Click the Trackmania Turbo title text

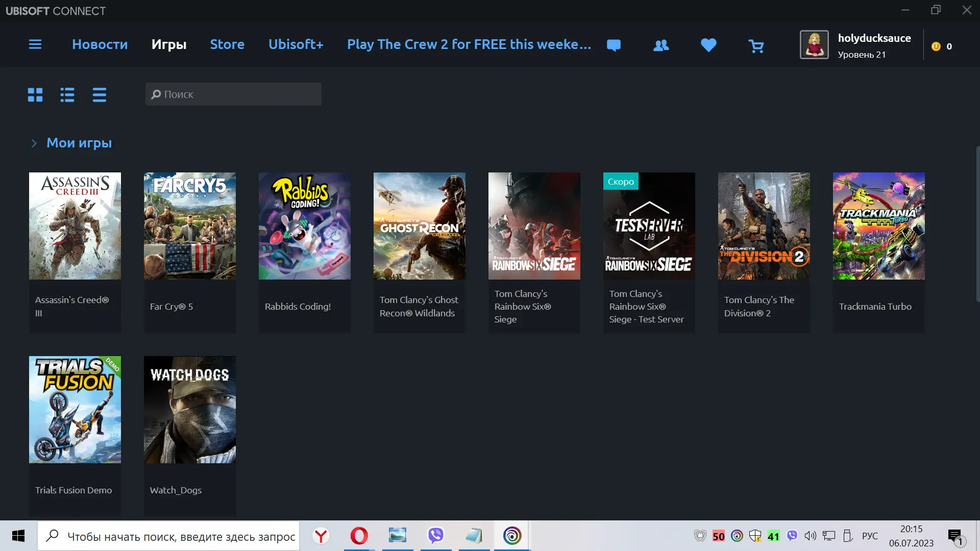pos(875,307)
